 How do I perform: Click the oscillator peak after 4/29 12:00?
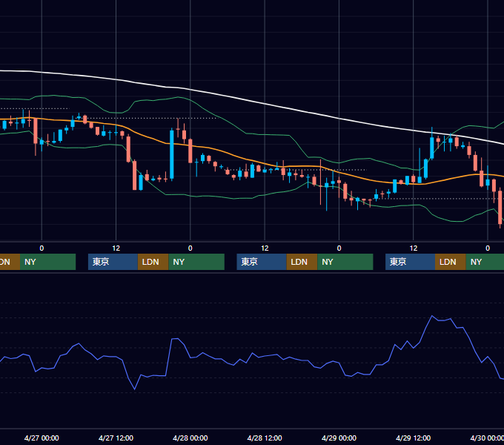pyautogui.click(x=431, y=316)
